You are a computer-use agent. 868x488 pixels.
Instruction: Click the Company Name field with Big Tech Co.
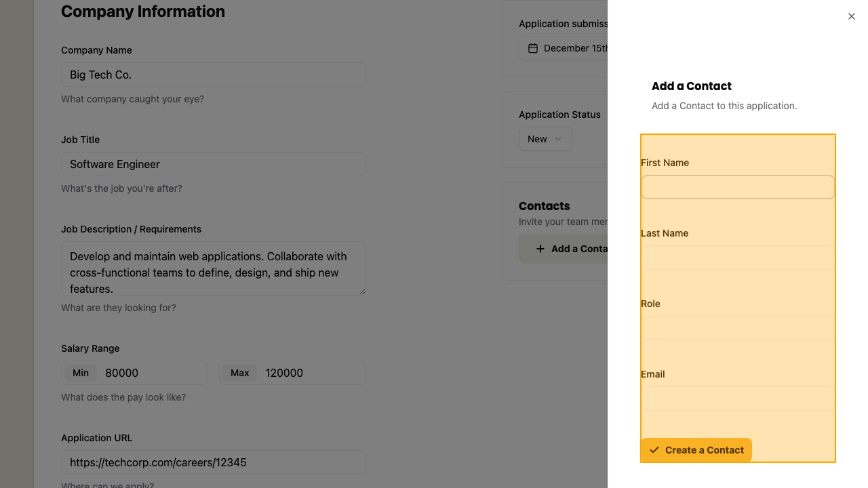coord(213,75)
